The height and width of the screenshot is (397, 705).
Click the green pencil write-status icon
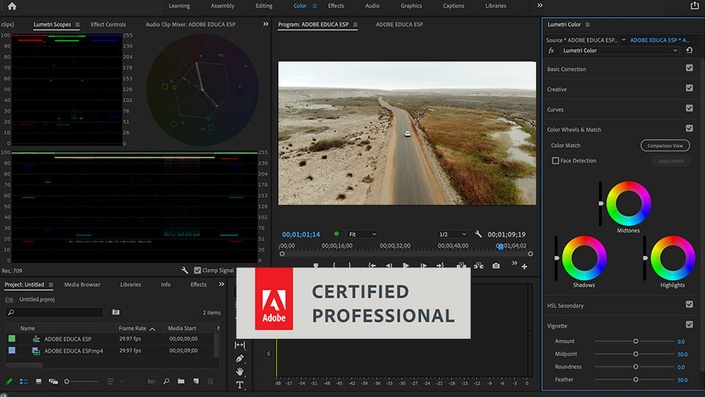[9, 381]
